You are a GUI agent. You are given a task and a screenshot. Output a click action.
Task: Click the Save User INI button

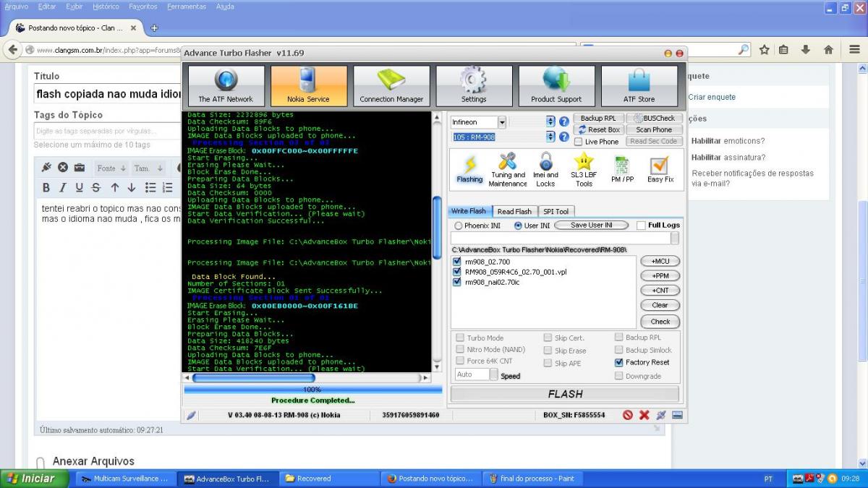pyautogui.click(x=591, y=226)
